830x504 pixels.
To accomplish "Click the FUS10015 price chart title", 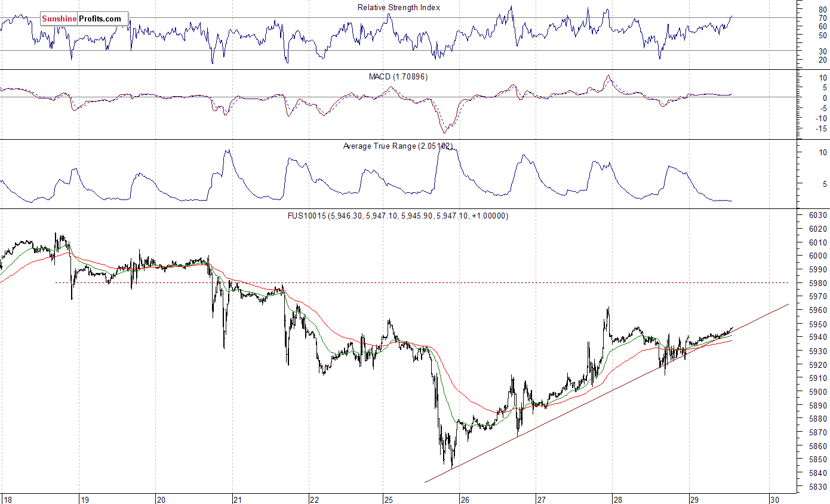I will 399,216.
